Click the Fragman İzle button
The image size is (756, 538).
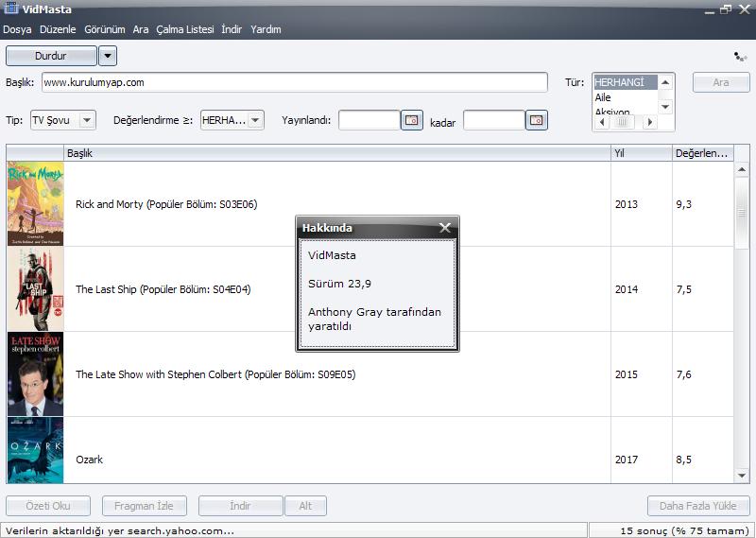click(x=145, y=506)
